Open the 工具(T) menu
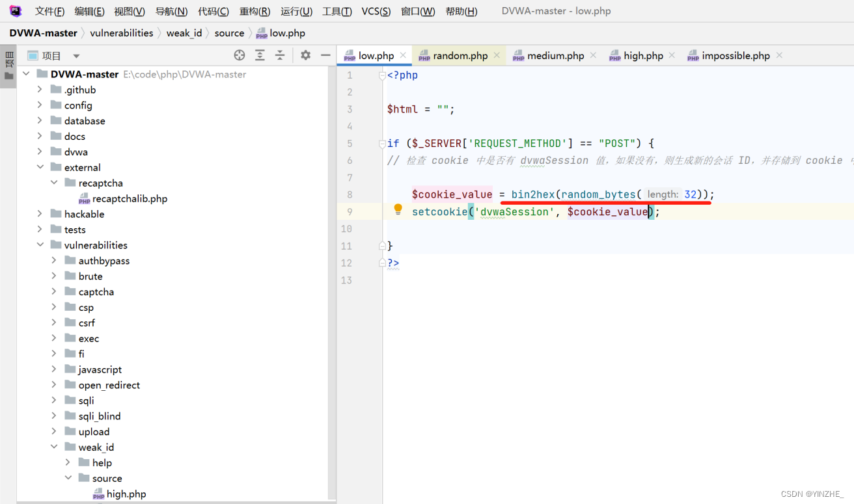 pyautogui.click(x=337, y=11)
